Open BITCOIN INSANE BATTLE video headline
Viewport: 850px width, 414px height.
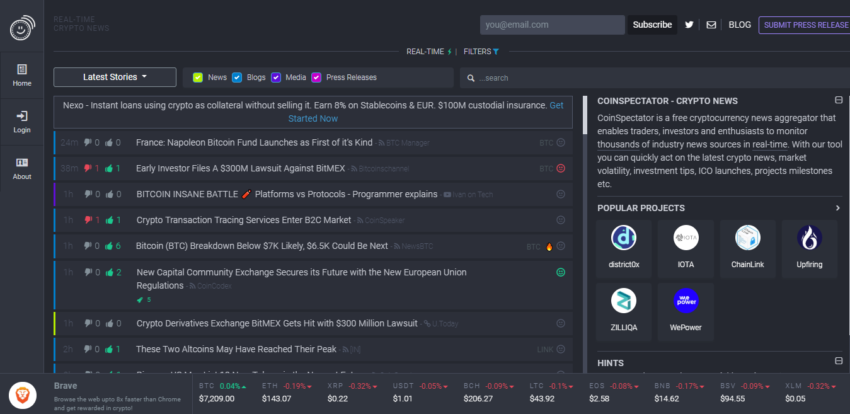pos(287,194)
